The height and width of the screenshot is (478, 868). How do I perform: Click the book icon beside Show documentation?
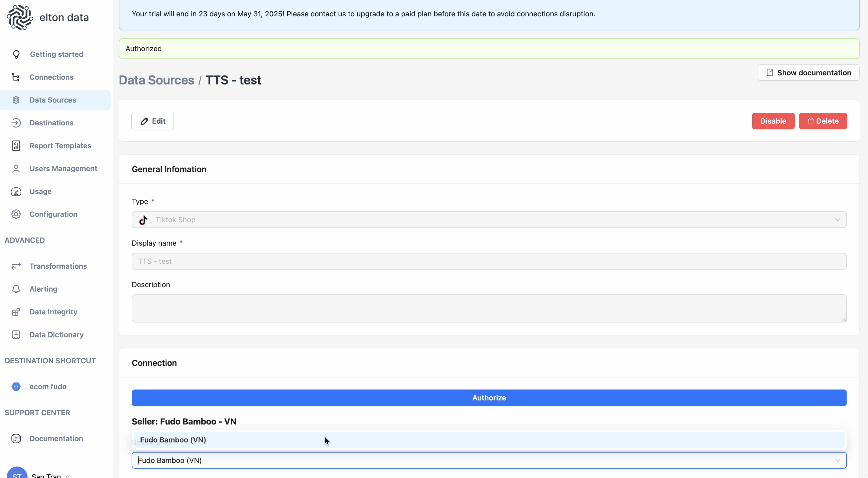coord(770,72)
